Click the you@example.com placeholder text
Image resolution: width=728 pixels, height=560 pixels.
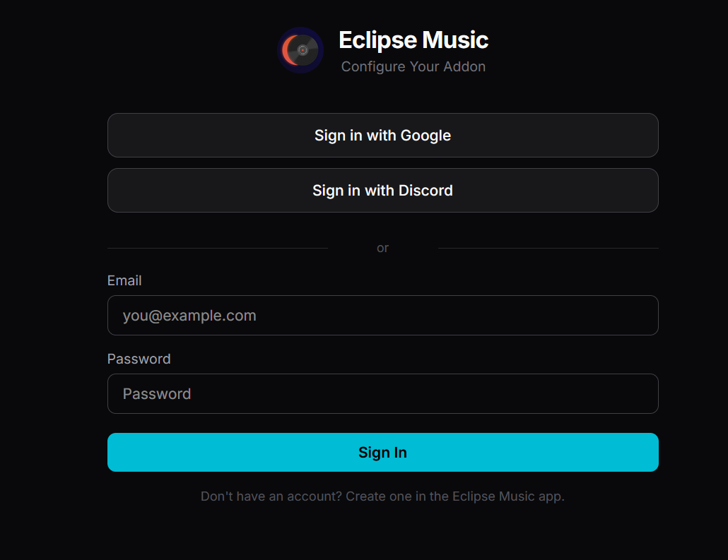click(x=189, y=316)
